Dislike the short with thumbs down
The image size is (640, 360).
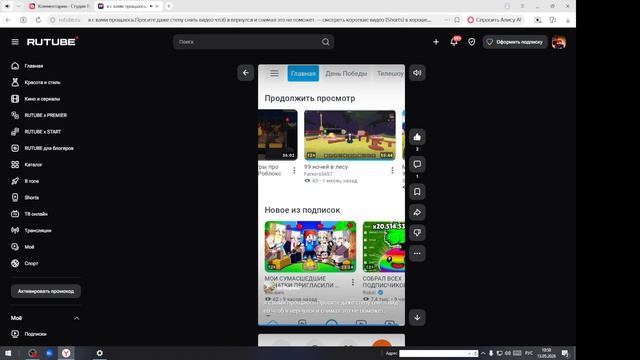pos(417,233)
